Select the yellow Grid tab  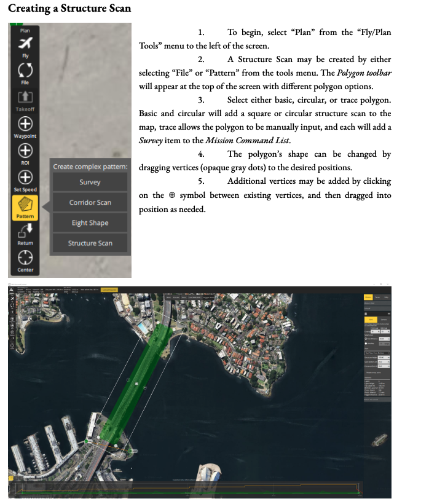tap(371, 320)
